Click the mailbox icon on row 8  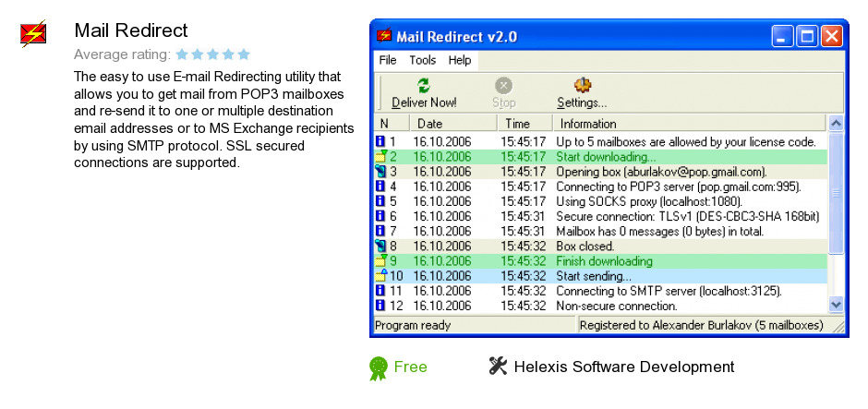[380, 246]
